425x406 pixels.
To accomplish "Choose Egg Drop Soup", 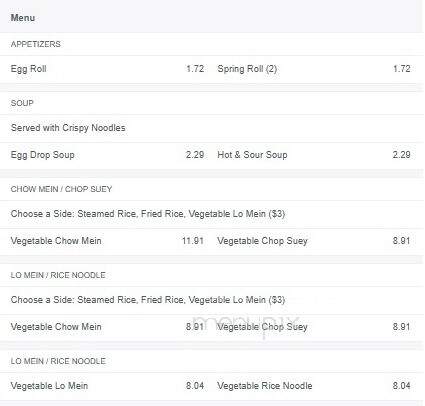I will tap(43, 155).
